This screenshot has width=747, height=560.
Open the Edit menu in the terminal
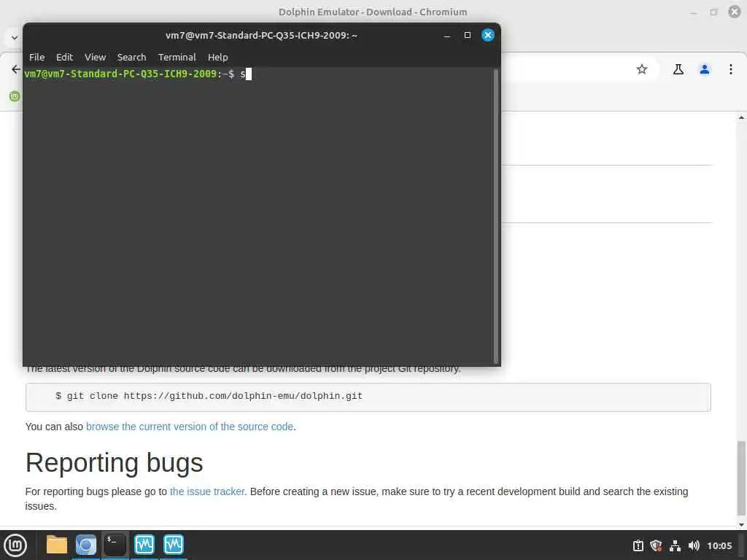click(64, 57)
